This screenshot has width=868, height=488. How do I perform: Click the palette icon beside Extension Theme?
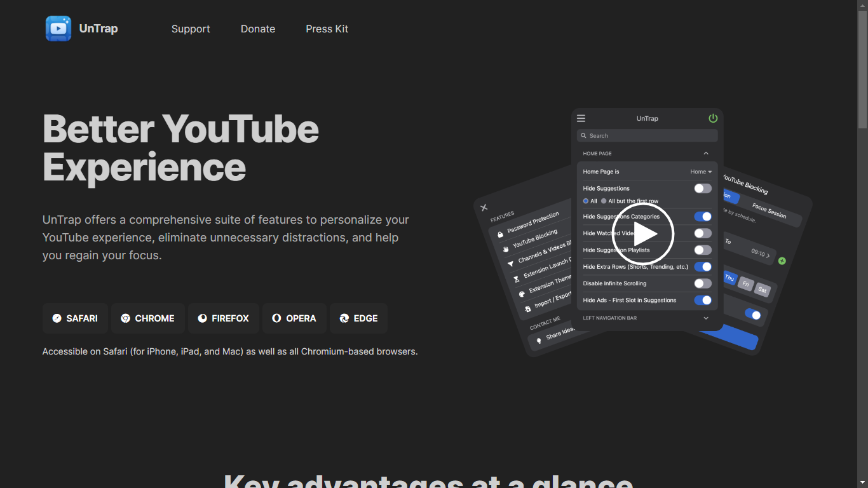coord(522,294)
